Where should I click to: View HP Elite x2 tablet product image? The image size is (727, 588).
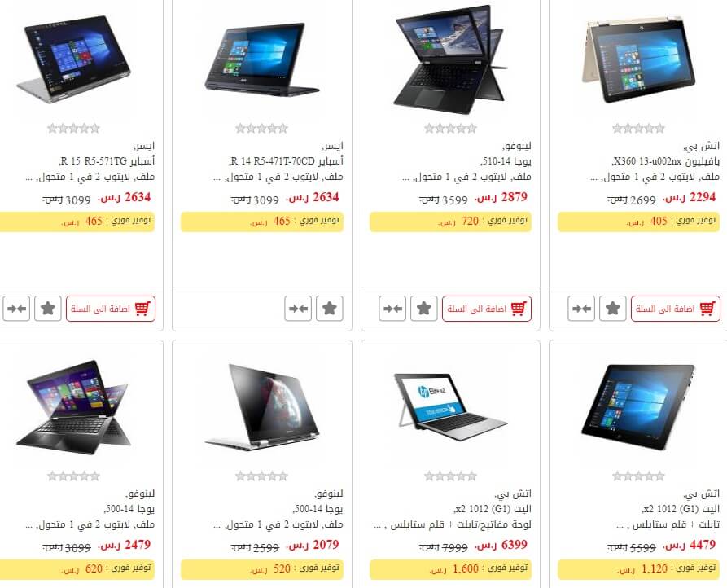[638, 407]
